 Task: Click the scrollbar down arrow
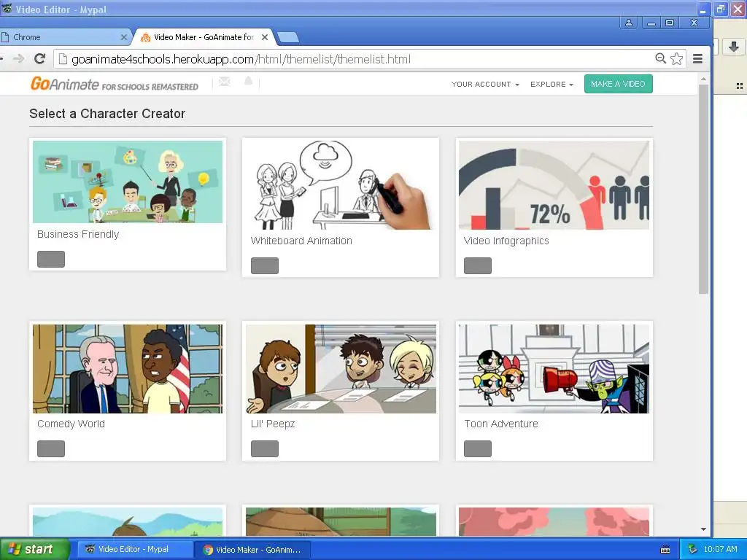tap(703, 529)
